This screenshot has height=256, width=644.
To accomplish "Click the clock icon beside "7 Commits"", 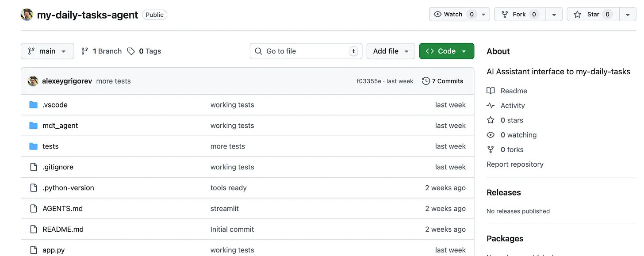I will [x=425, y=81].
